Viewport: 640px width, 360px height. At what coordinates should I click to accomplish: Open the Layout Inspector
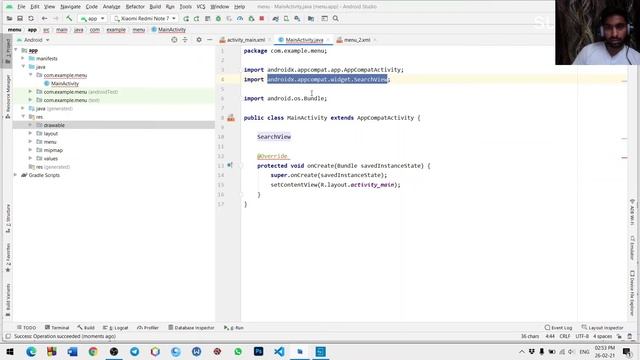click(602, 327)
